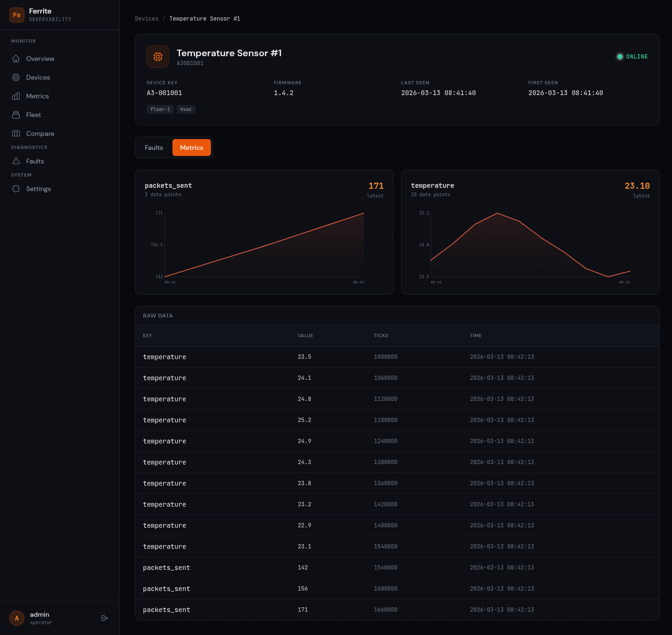The width and height of the screenshot is (672, 635).
Task: Click the latest temperature value 23.10
Action: (x=637, y=185)
